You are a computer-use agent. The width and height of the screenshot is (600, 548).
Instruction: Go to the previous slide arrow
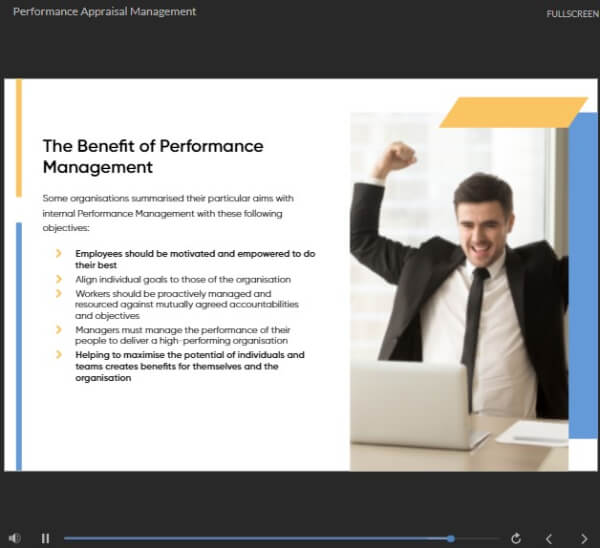click(x=548, y=538)
